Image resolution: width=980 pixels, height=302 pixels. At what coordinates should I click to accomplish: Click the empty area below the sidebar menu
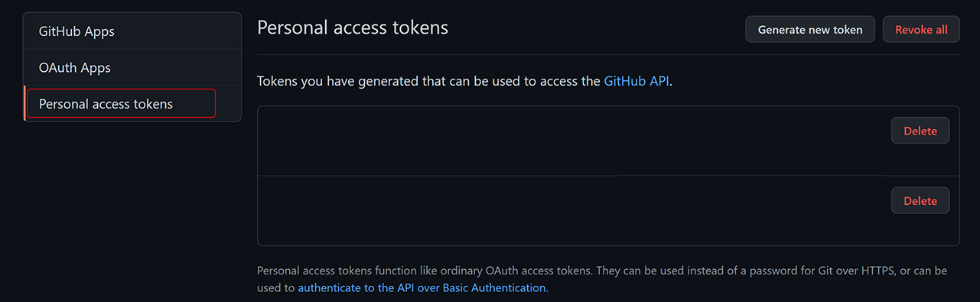(x=132, y=206)
